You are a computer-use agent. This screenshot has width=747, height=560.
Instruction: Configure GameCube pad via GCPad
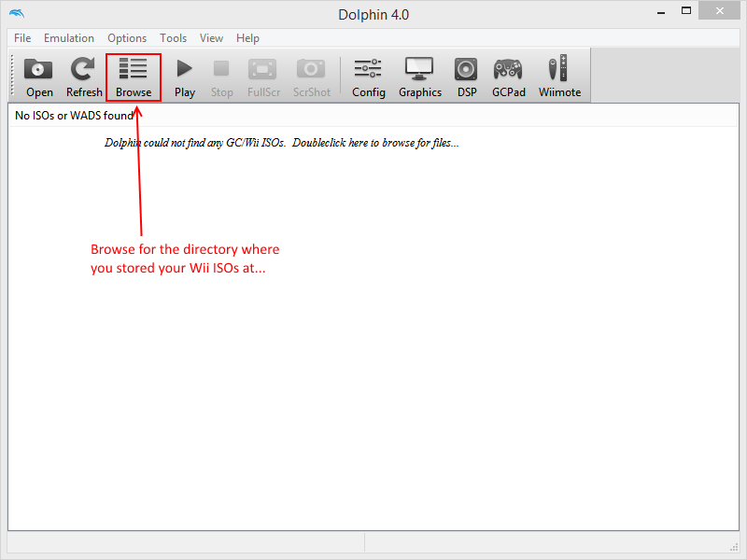tap(508, 77)
